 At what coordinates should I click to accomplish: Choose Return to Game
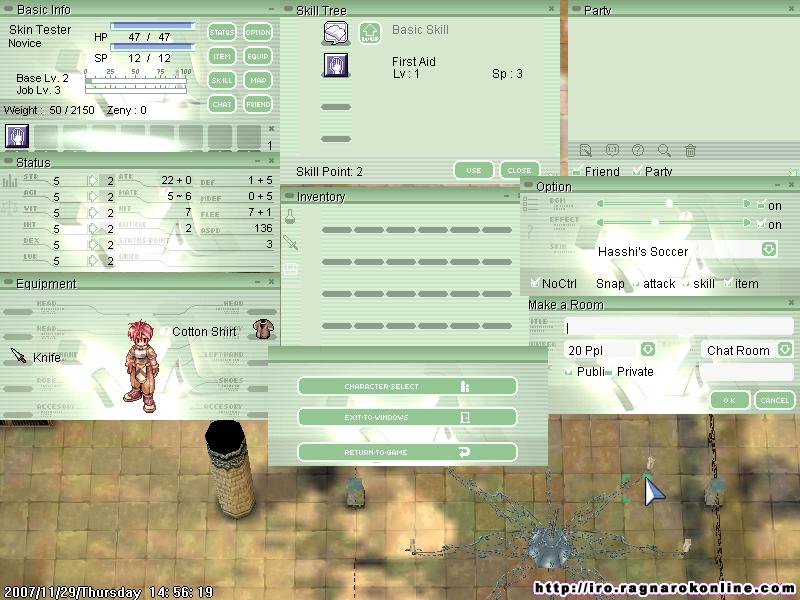point(407,452)
